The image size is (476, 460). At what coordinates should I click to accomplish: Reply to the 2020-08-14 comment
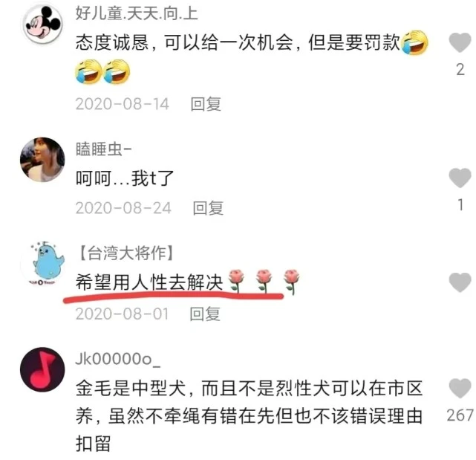tap(206, 103)
